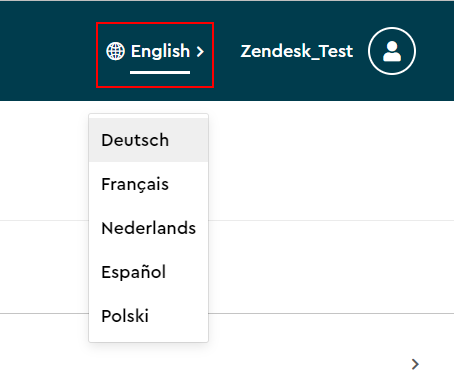Choose the Spanish option Español
The image size is (454, 379).
pos(148,272)
